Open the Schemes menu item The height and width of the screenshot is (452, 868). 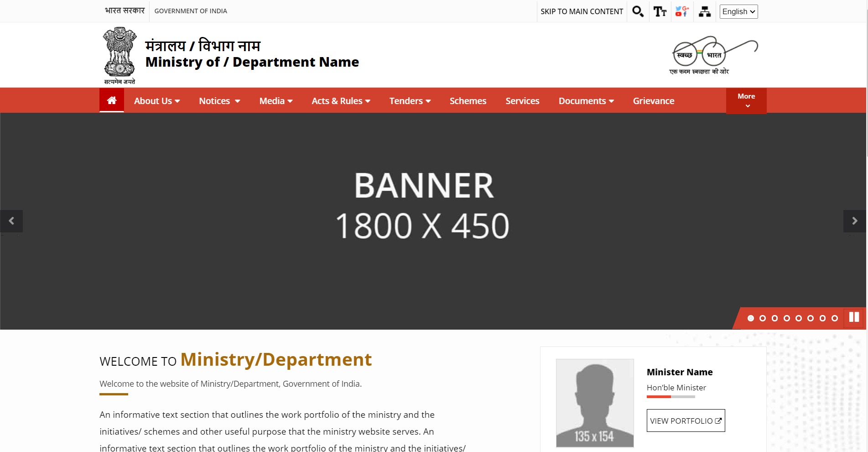468,101
